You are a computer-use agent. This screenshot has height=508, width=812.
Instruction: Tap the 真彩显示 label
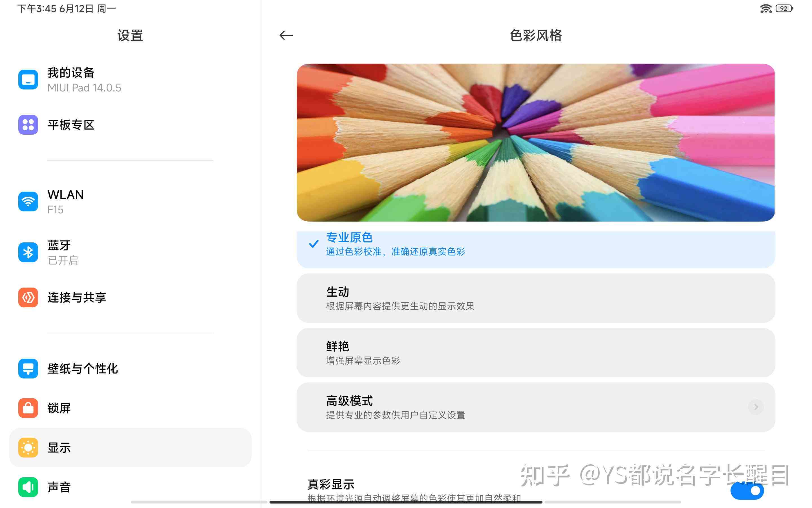tap(331, 484)
